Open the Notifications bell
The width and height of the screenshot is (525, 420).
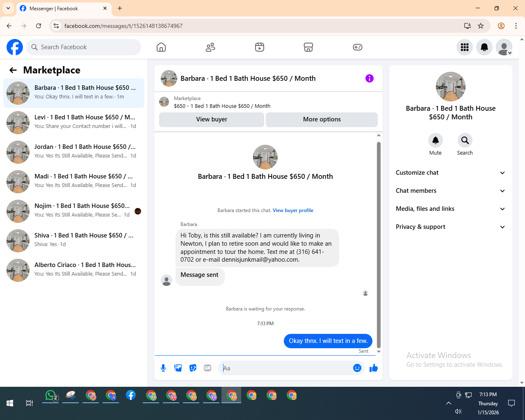[484, 47]
